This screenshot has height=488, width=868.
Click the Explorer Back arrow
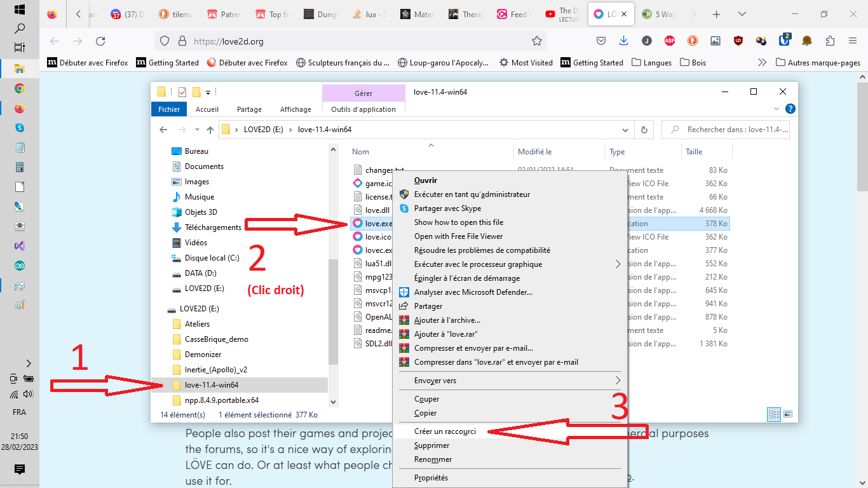(x=163, y=130)
